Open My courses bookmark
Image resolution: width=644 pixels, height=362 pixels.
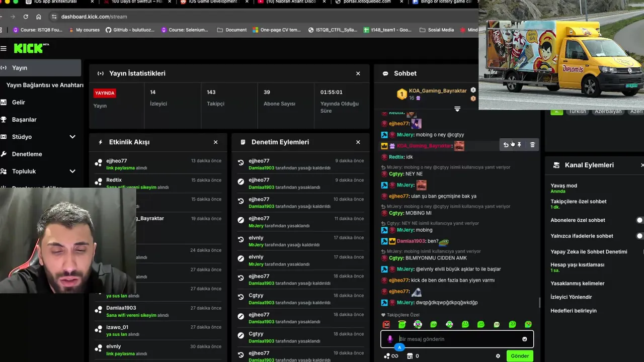(x=84, y=30)
